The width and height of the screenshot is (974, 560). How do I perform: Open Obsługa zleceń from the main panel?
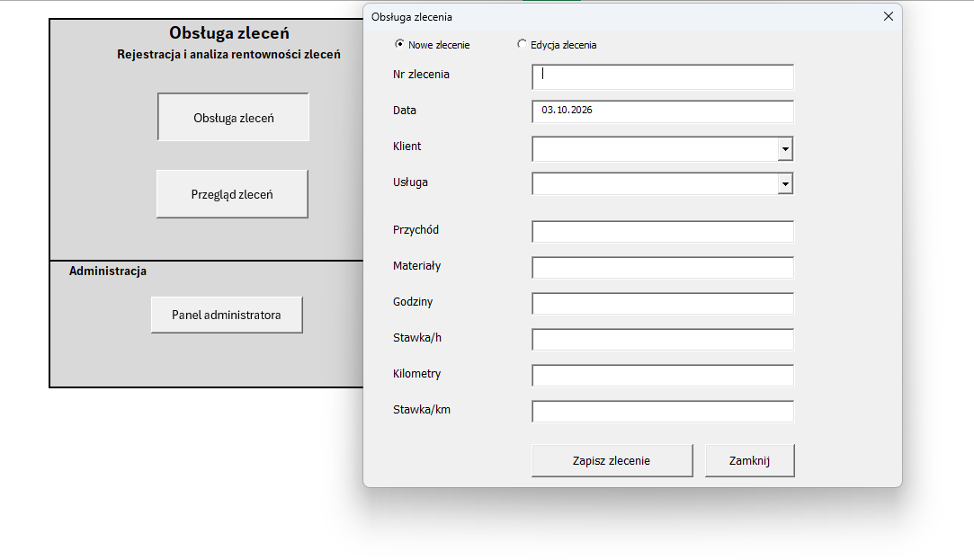pos(233,118)
